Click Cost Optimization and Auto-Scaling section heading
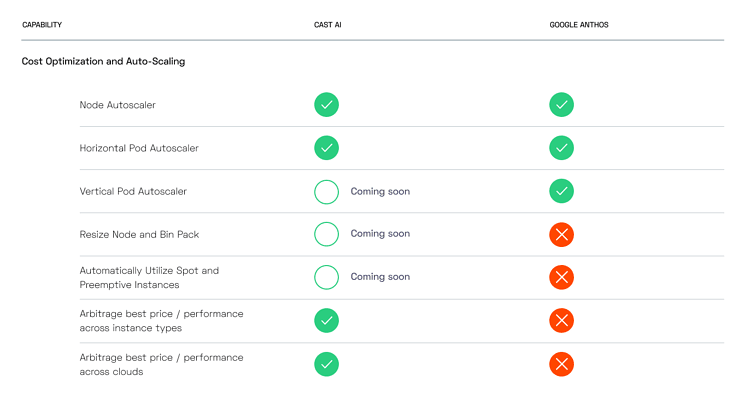Viewport: 745px width, 400px height. pos(103,61)
